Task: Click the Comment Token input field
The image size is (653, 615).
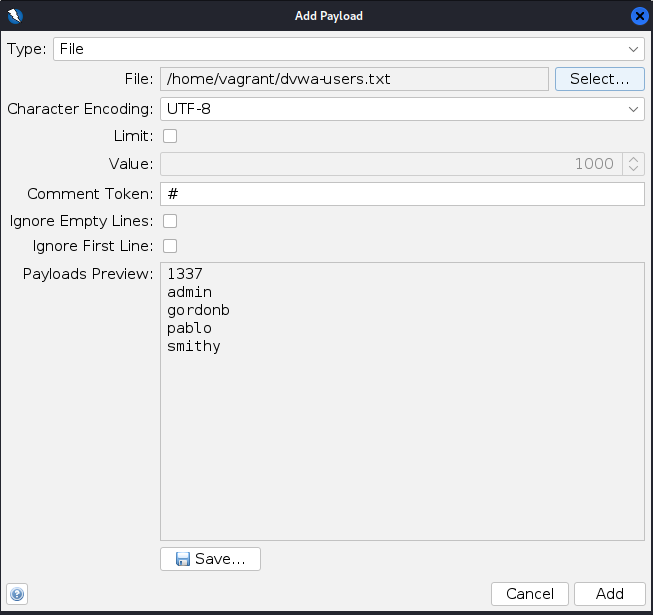Action: click(x=402, y=194)
